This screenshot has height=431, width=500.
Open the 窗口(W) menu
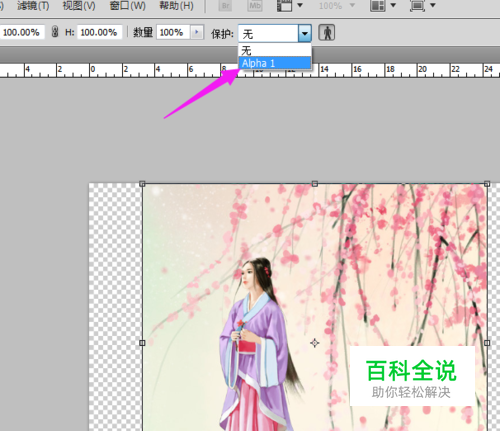coord(128,5)
